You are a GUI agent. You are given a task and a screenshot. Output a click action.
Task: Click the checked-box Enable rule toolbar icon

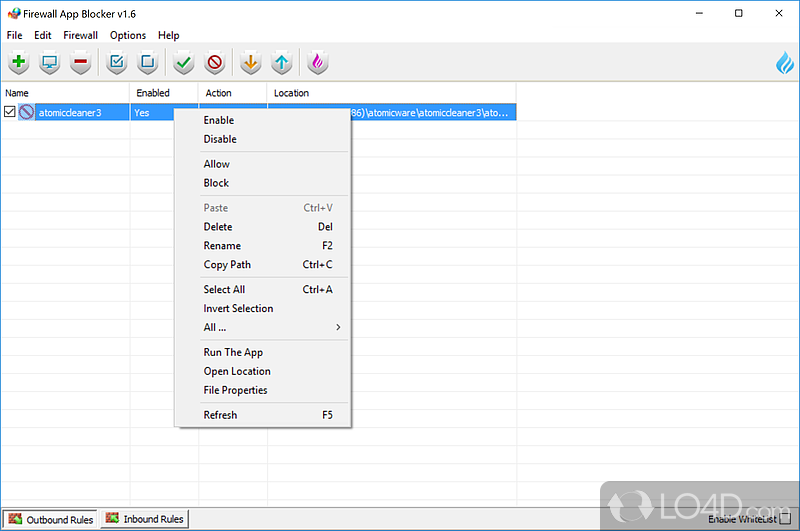coord(117,63)
